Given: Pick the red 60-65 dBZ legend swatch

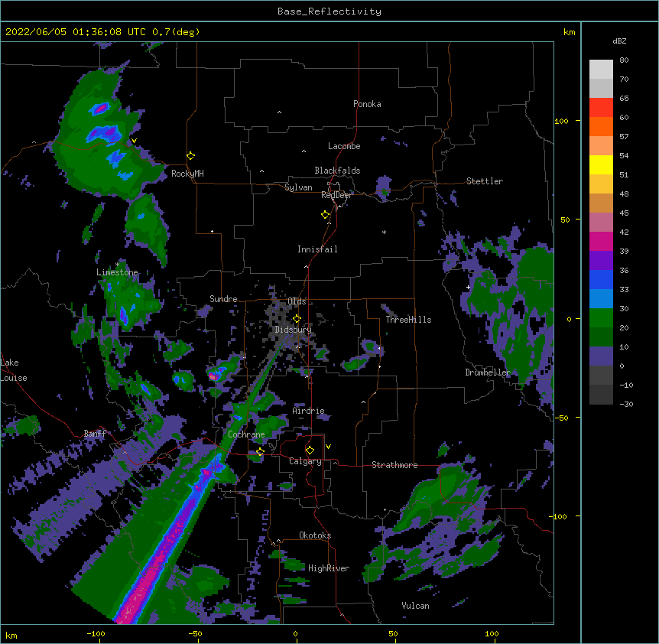Looking at the screenshot, I should point(601,108).
